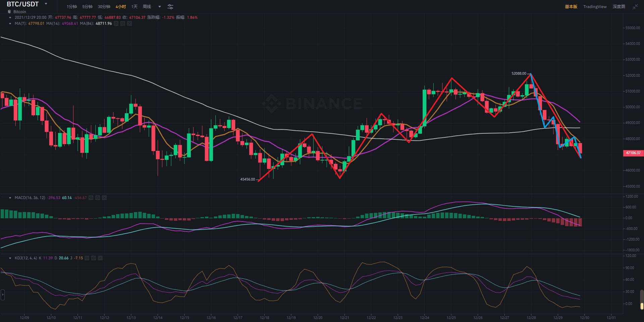Viewport: 644px width, 322px height.
Task: Select the 1天 interval
Action: [x=135, y=7]
